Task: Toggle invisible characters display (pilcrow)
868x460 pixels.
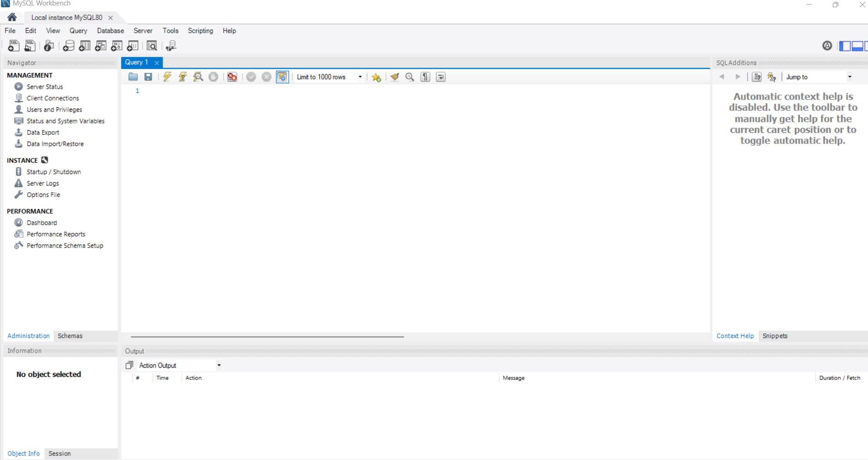Action: pyautogui.click(x=425, y=77)
